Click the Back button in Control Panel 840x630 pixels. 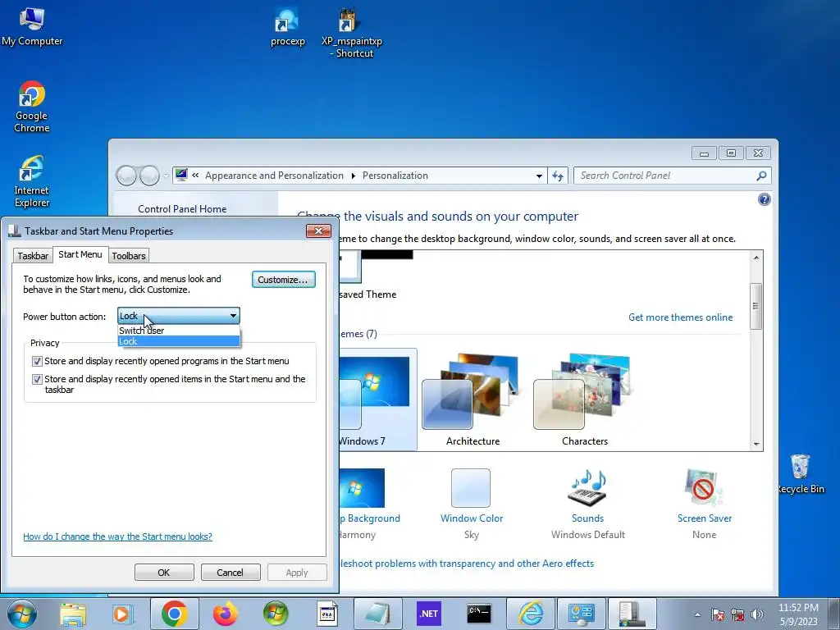pos(126,176)
